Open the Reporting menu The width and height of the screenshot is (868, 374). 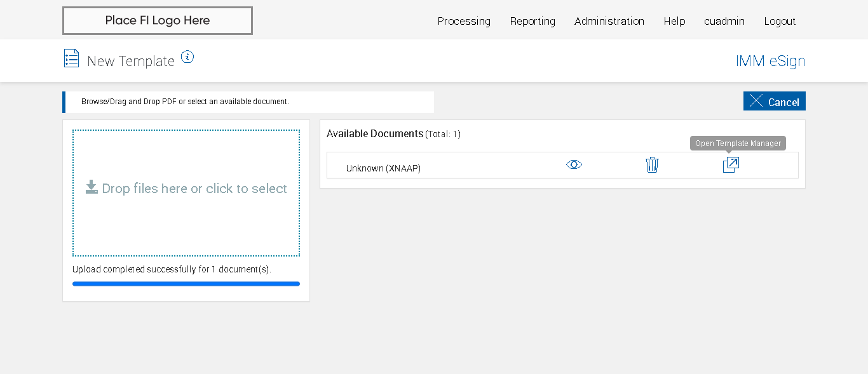click(532, 21)
